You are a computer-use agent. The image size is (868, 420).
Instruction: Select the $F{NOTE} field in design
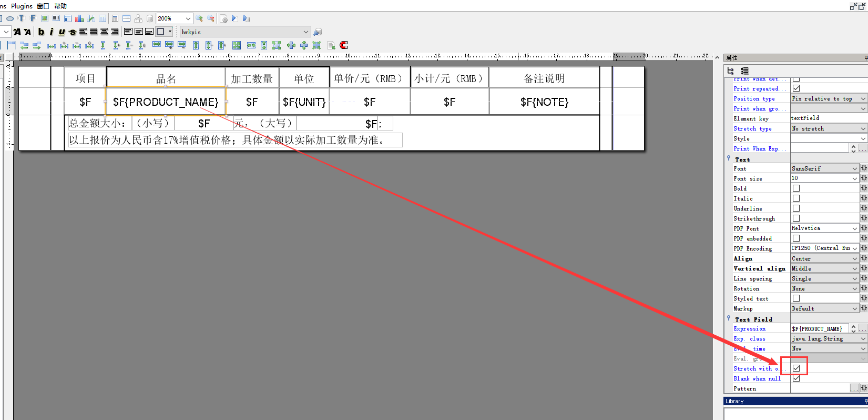[544, 102]
